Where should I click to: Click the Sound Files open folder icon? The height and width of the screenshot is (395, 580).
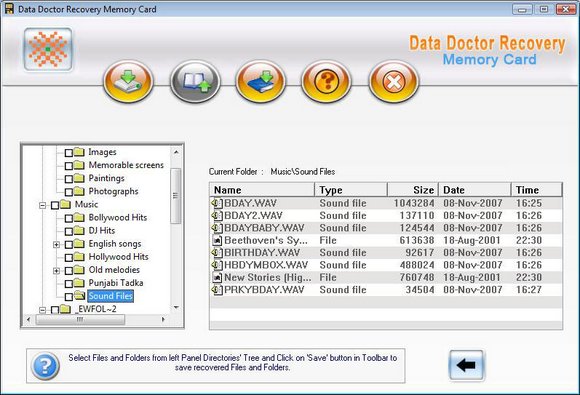click(79, 296)
